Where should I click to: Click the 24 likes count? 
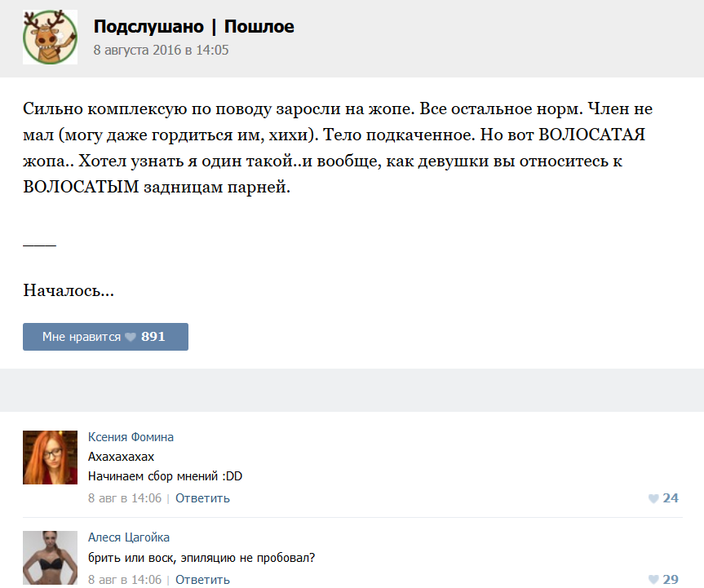[x=671, y=498]
